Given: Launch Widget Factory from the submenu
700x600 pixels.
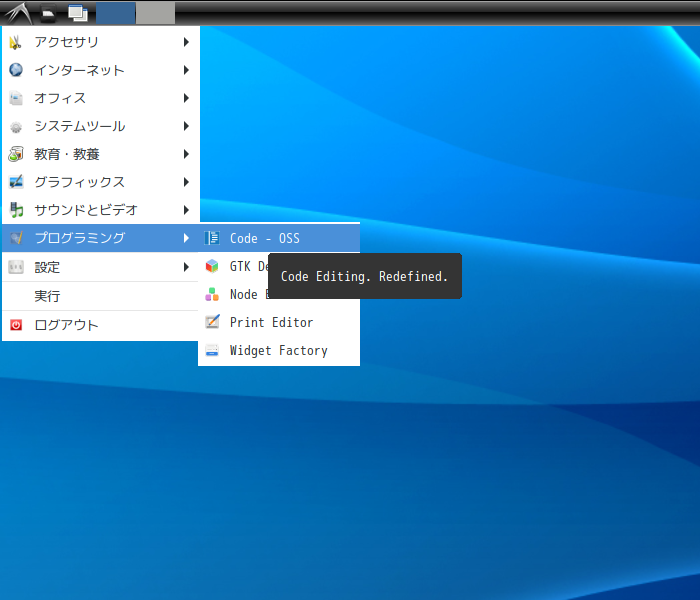Looking at the screenshot, I should pos(279,350).
